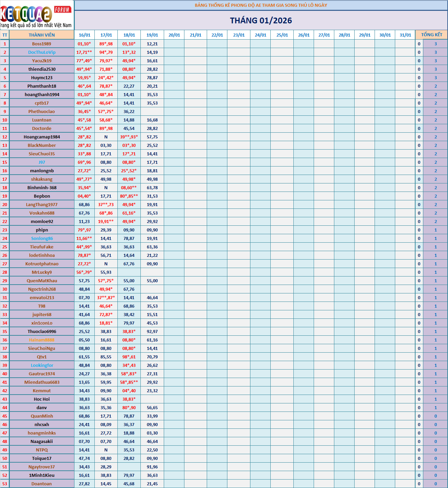
Task: Click emvatoi213's 17/01 cell showing 37**,87*
Action: click(x=106, y=297)
